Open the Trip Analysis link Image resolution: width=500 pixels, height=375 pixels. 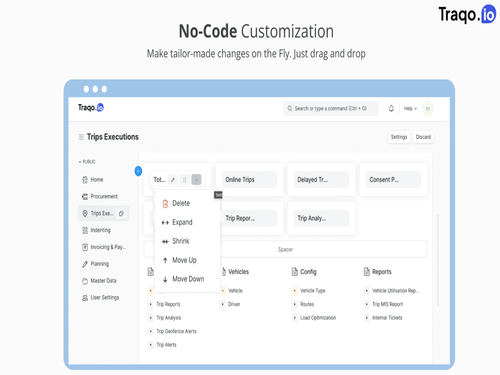point(169,318)
